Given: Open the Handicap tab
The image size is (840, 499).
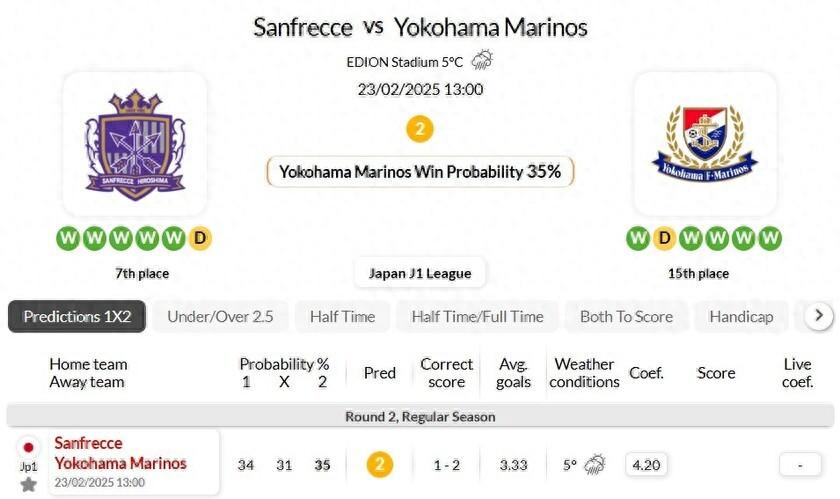Looking at the screenshot, I should point(741,316).
